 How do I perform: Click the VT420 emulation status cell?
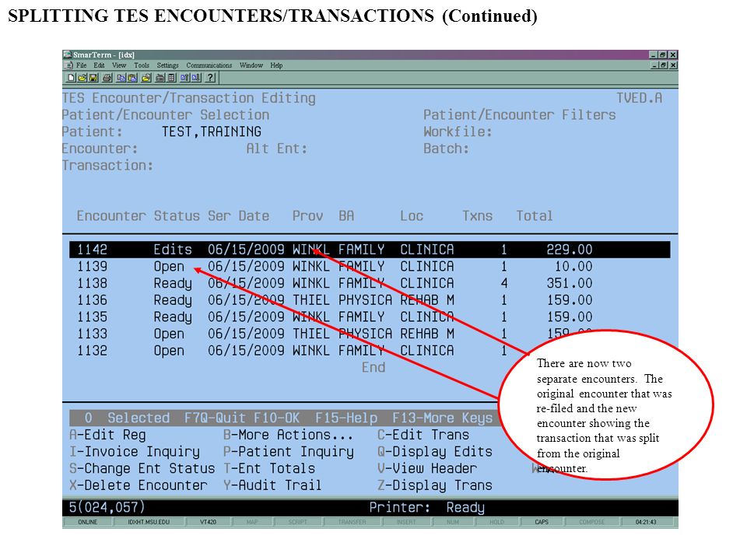pyautogui.click(x=209, y=522)
